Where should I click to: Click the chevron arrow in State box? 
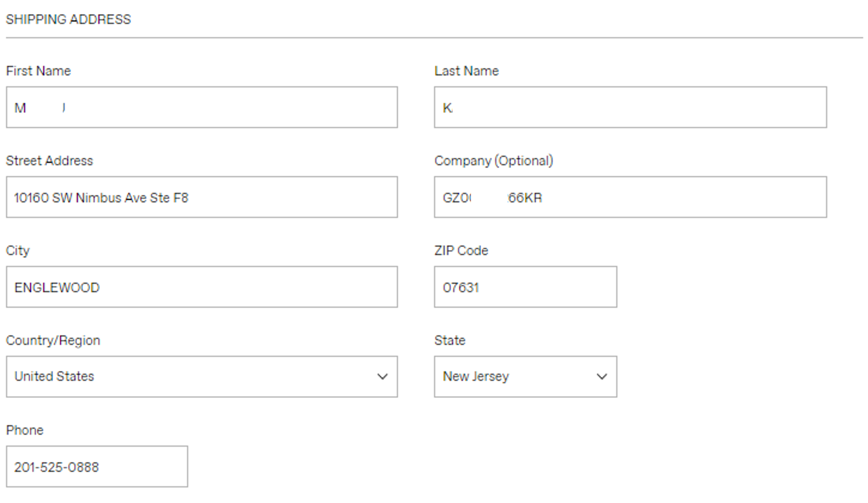[601, 377]
